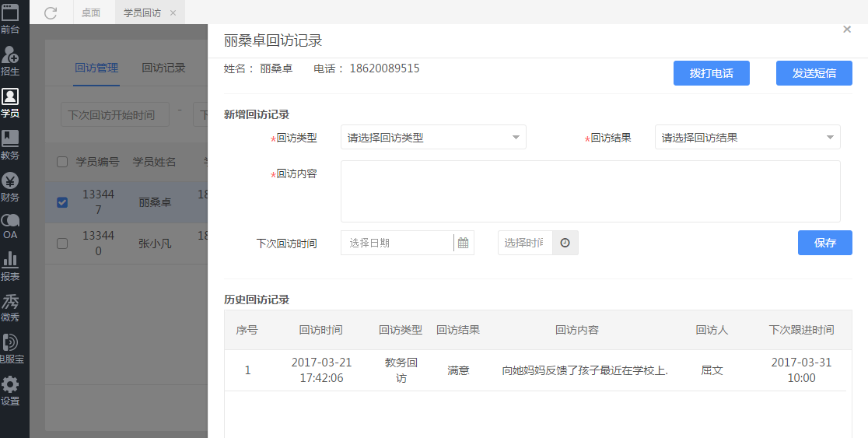868x438 pixels.
Task: Open the 招生 sidebar module
Action: coord(10,61)
